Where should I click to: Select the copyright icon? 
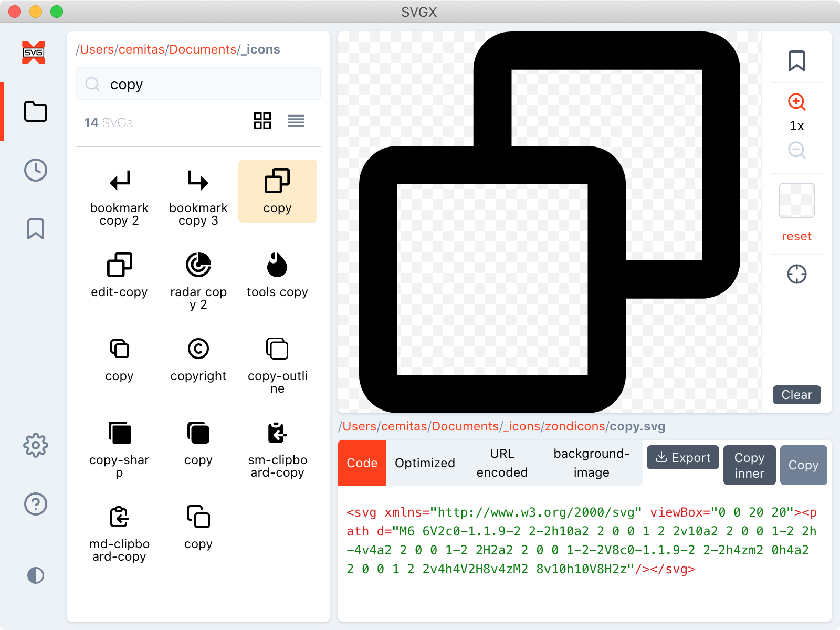tap(198, 359)
